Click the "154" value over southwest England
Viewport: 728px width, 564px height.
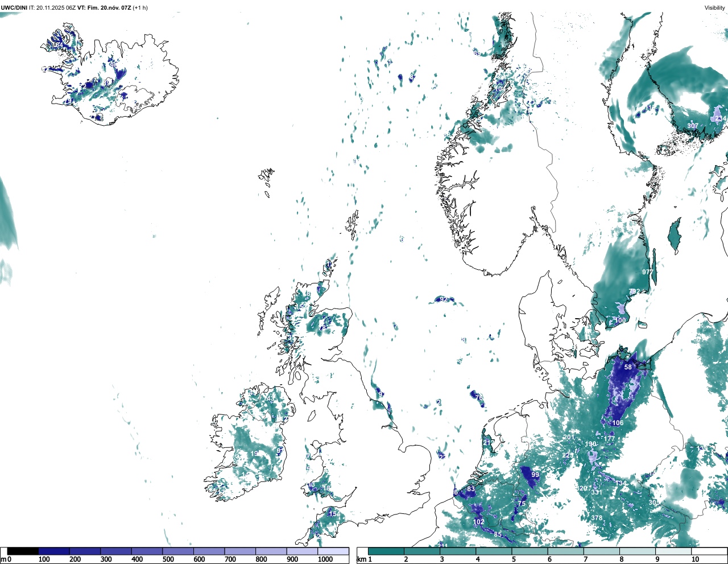(x=335, y=514)
